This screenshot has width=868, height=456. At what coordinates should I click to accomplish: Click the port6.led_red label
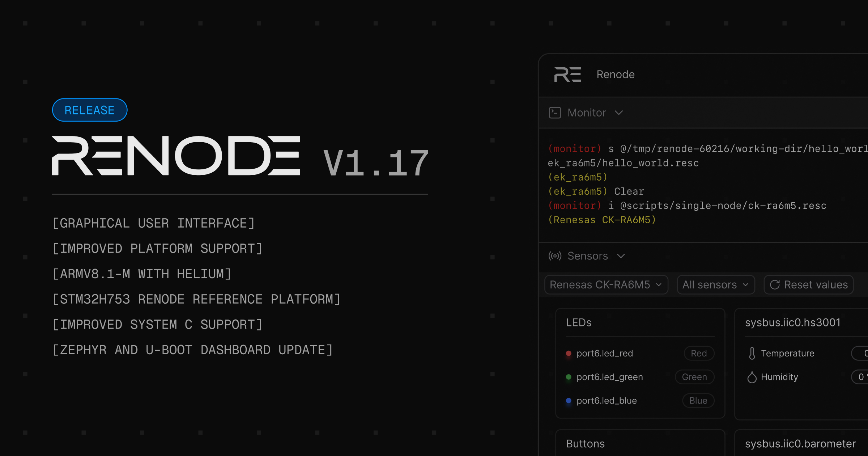pyautogui.click(x=605, y=353)
